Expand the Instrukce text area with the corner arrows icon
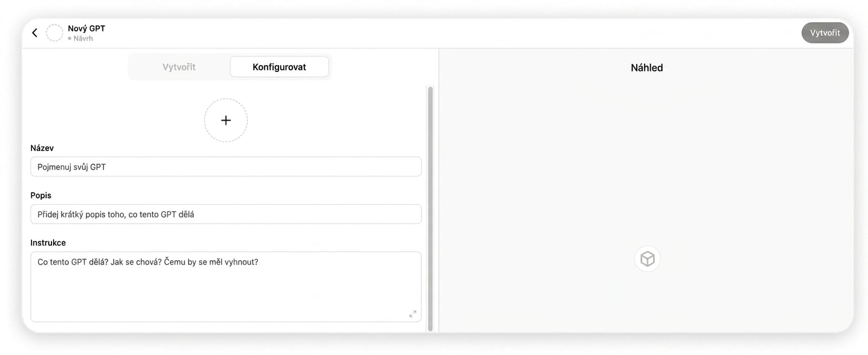 (x=413, y=314)
